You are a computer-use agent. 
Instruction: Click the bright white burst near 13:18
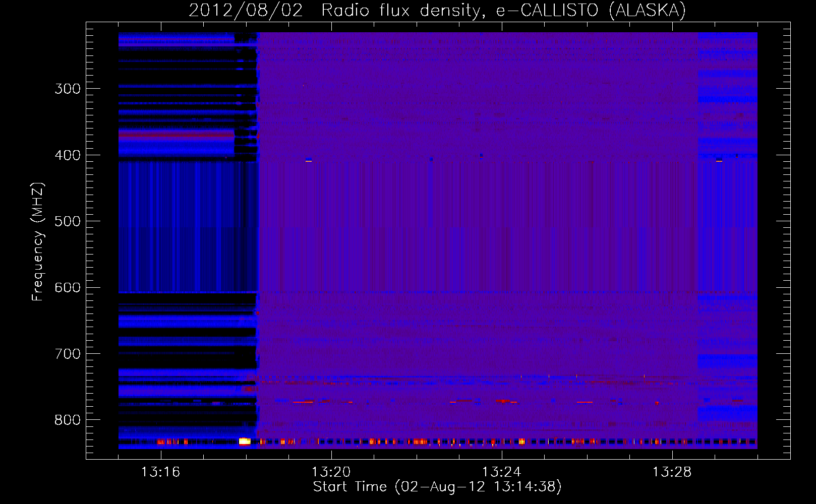[245, 442]
